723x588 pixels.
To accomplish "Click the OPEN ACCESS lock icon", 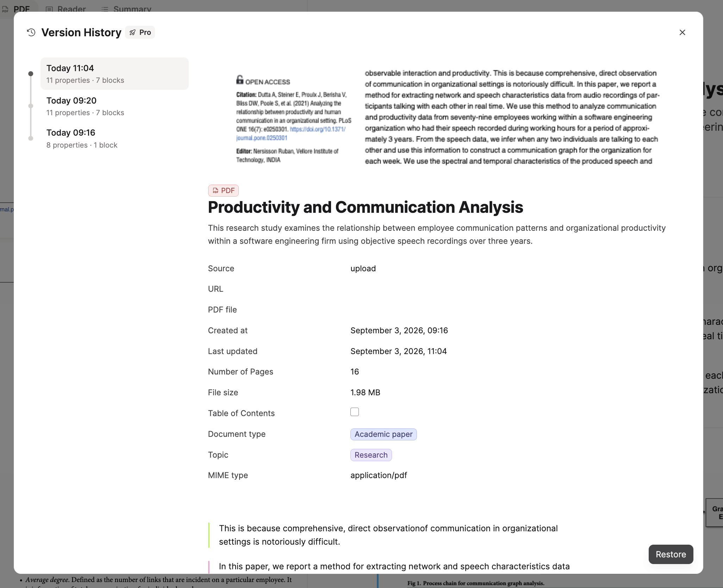I will [x=240, y=80].
